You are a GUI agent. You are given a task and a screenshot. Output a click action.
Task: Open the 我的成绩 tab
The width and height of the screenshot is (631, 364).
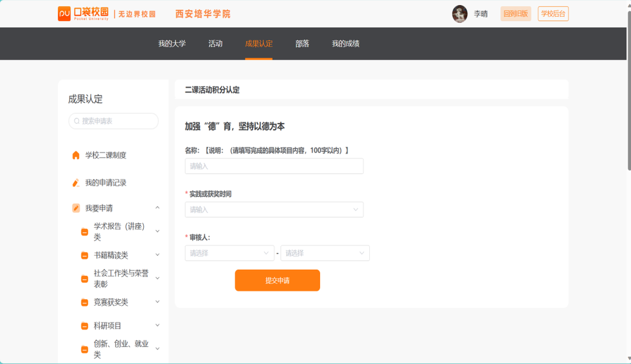(345, 44)
